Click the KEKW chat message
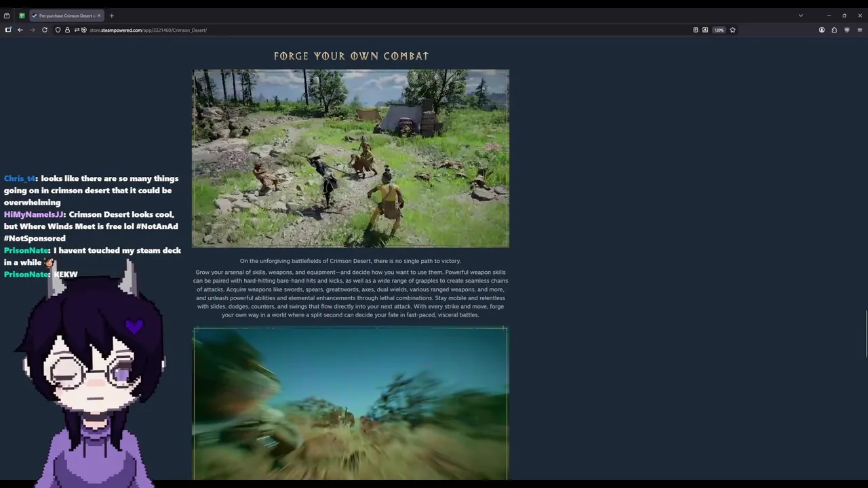 tap(66, 274)
